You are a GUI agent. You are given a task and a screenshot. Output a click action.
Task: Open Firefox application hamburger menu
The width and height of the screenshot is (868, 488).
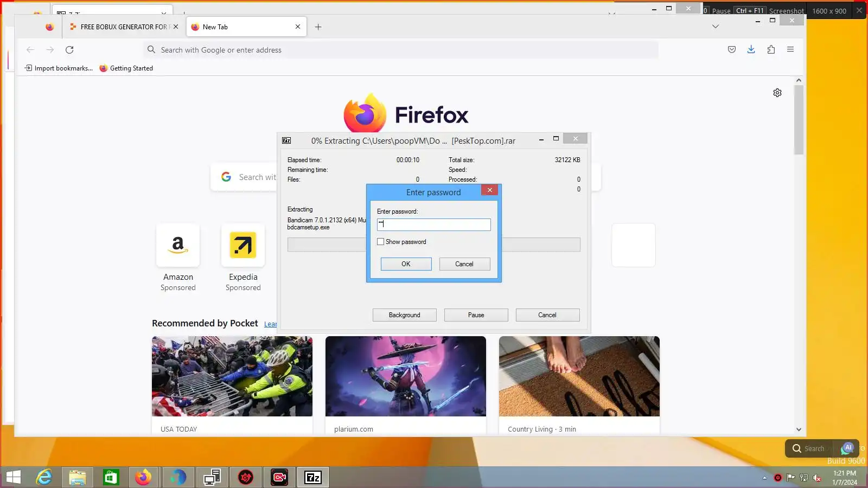790,50
